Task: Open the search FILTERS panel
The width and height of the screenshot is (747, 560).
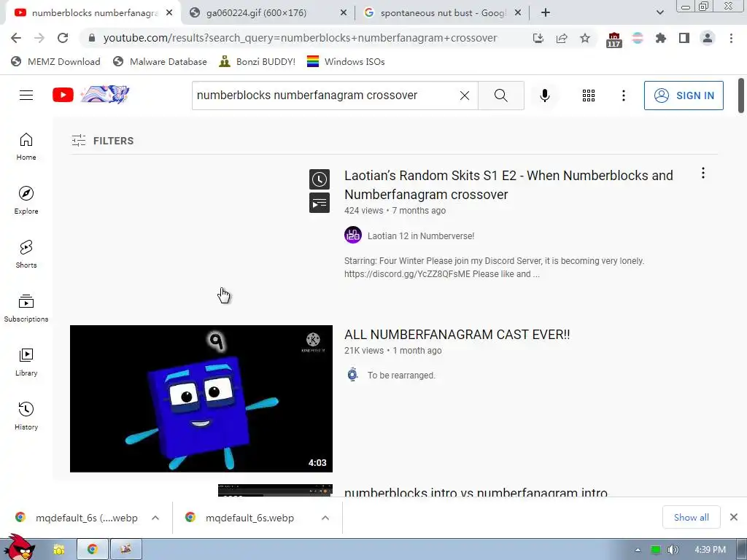Action: coord(102,141)
